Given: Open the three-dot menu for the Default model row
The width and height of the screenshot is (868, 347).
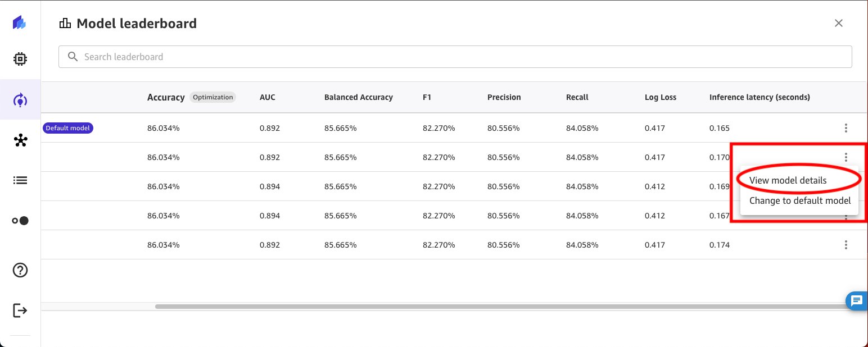Looking at the screenshot, I should pos(846,128).
